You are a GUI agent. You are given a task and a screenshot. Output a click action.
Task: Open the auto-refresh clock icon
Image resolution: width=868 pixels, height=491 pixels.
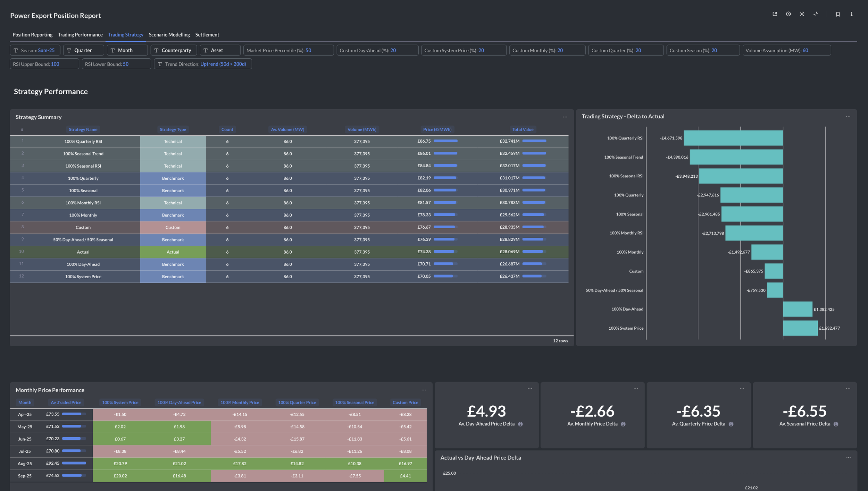click(x=788, y=14)
